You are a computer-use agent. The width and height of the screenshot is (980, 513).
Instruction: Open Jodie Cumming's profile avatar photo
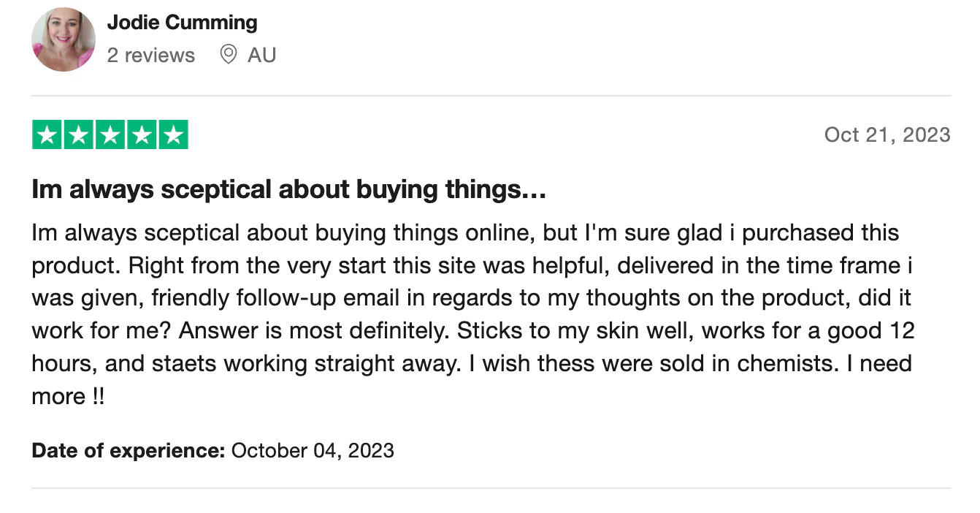[64, 39]
